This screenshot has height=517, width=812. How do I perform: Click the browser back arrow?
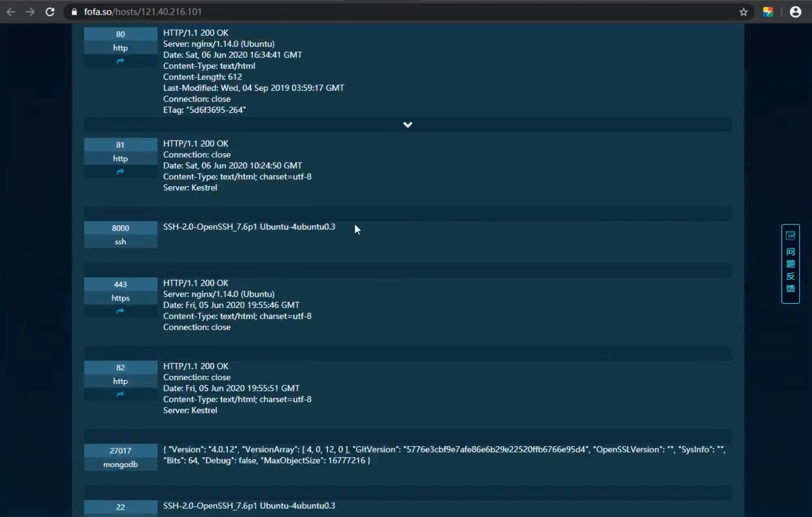click(10, 12)
